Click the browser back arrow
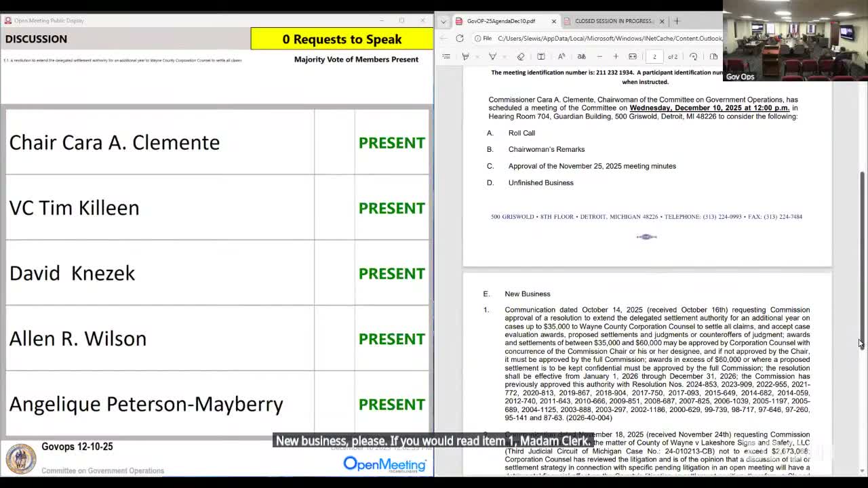This screenshot has height=488, width=868. 443,39
